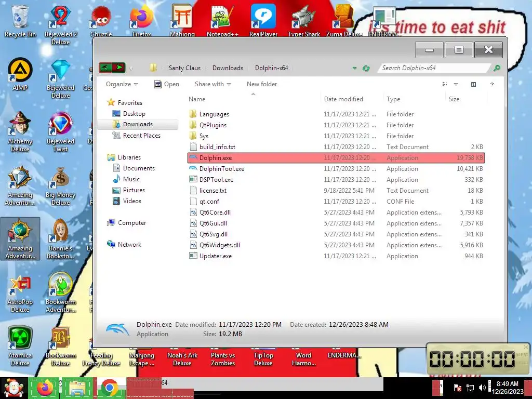The height and width of the screenshot is (399, 532).
Task: Open Bookworm Adventures desktop shortcut
Action: pos(60,292)
